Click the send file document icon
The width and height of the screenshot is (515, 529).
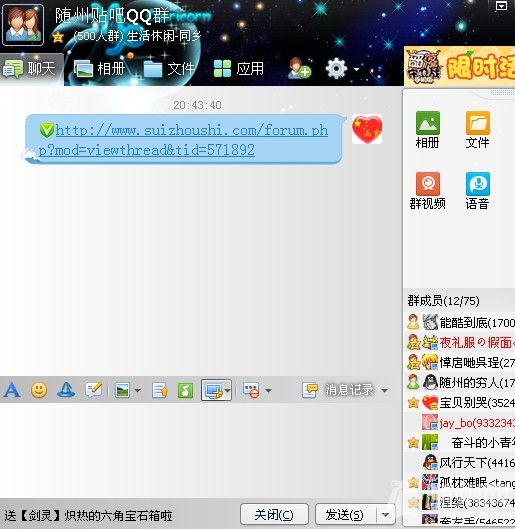pos(160,390)
